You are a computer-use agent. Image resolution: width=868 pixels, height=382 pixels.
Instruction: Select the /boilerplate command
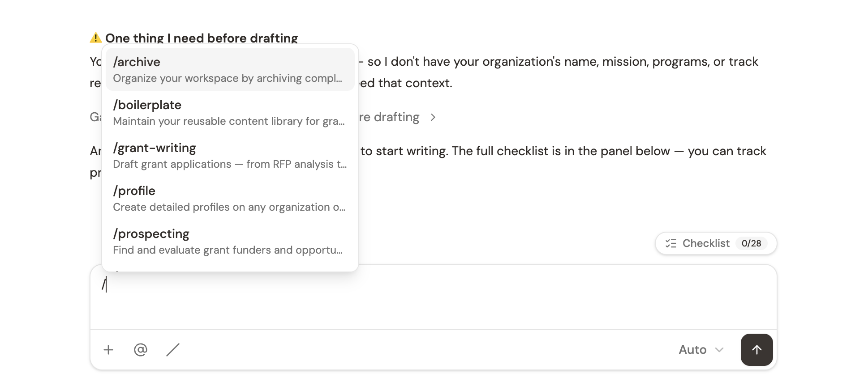coord(230,112)
